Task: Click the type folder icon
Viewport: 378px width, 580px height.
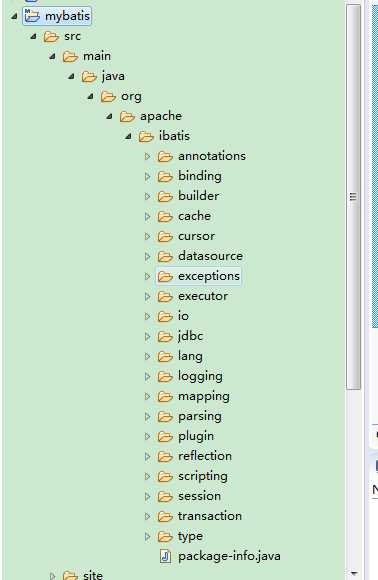Action: (165, 536)
